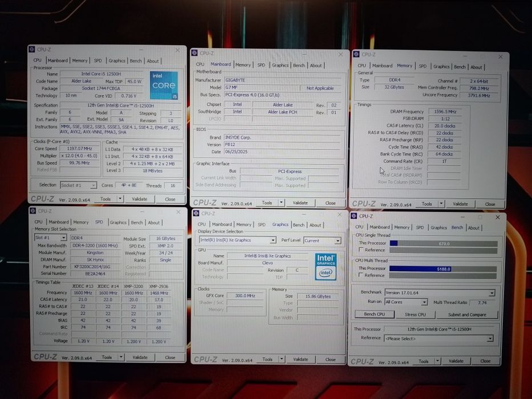Switch to CPU tab in the Bench window
This screenshot has width=532, height=399.
pos(359,227)
